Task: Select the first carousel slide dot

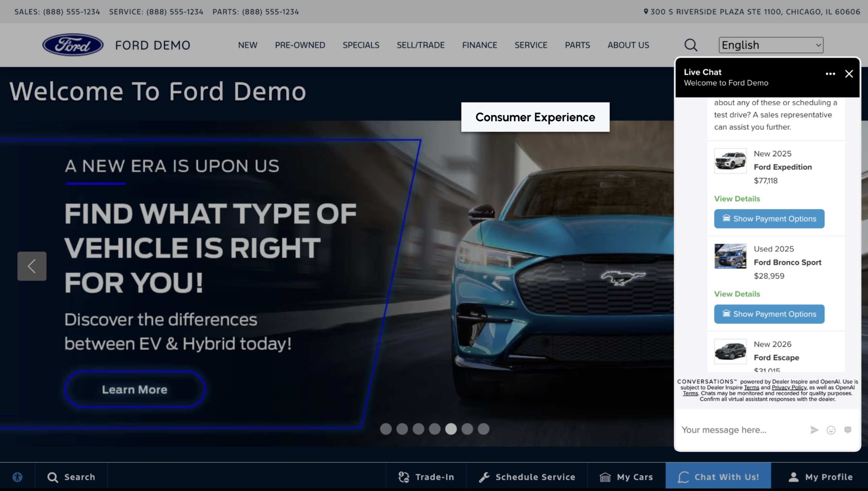Action: (x=386, y=429)
